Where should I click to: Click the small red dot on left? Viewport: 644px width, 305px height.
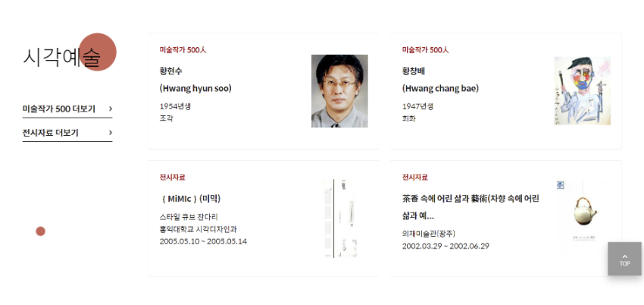pyautogui.click(x=41, y=231)
